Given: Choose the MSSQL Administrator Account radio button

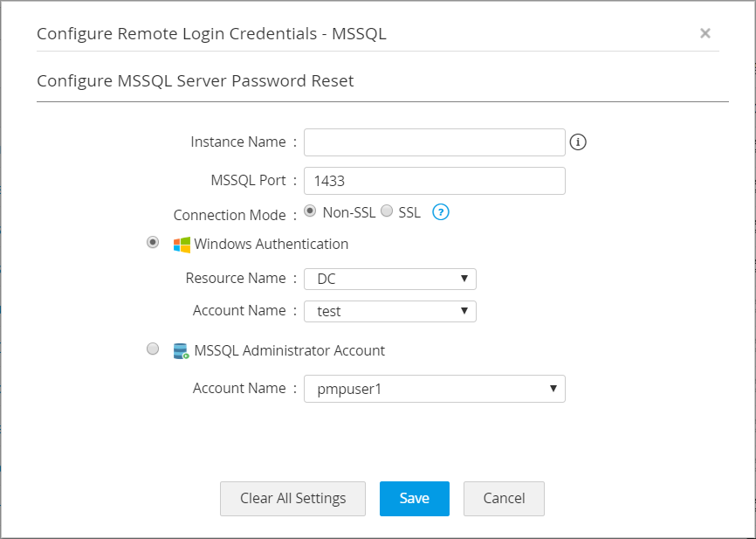Looking at the screenshot, I should point(154,349).
